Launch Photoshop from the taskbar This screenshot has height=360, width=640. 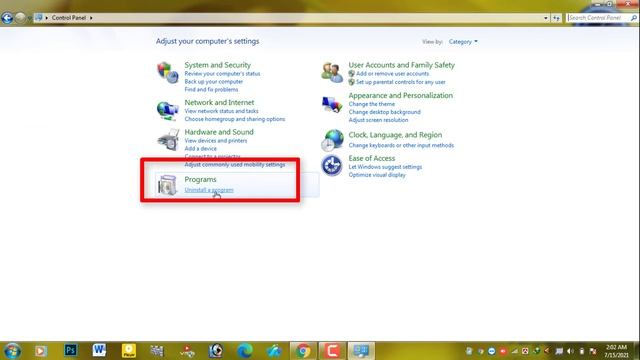(71, 350)
